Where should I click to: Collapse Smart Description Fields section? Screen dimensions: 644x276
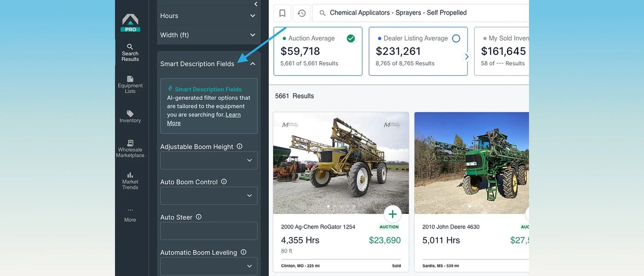253,64
